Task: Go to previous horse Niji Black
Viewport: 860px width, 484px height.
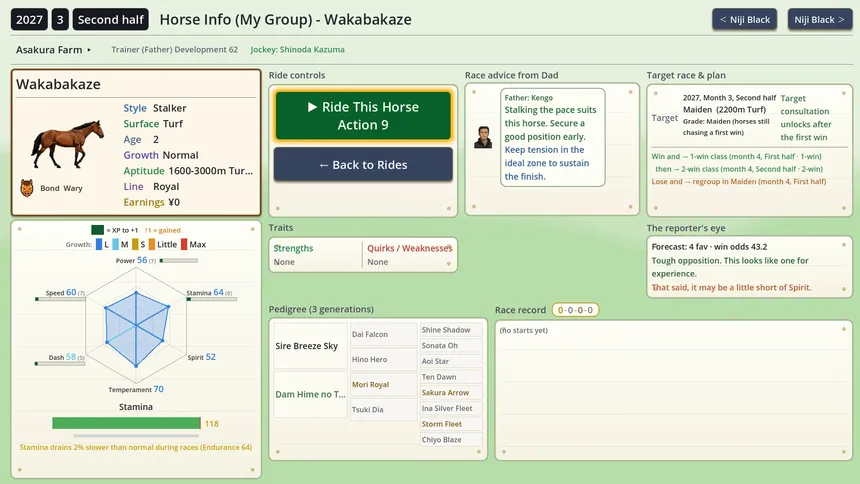Action: pos(744,19)
